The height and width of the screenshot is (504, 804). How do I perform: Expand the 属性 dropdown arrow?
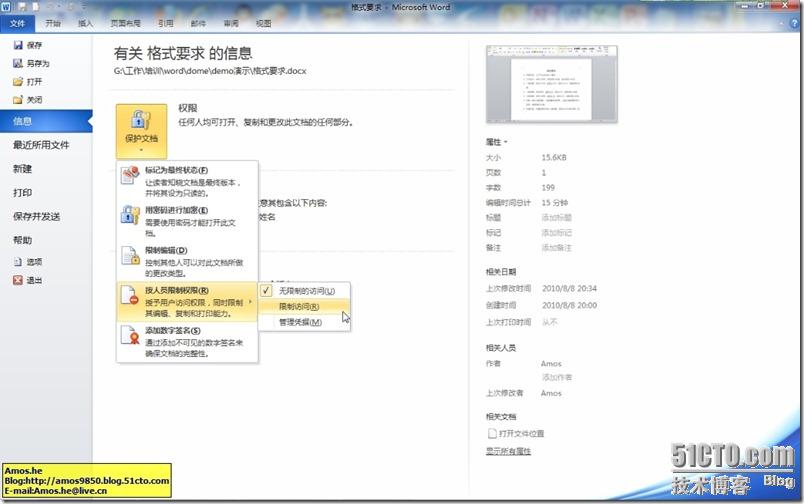(x=506, y=142)
